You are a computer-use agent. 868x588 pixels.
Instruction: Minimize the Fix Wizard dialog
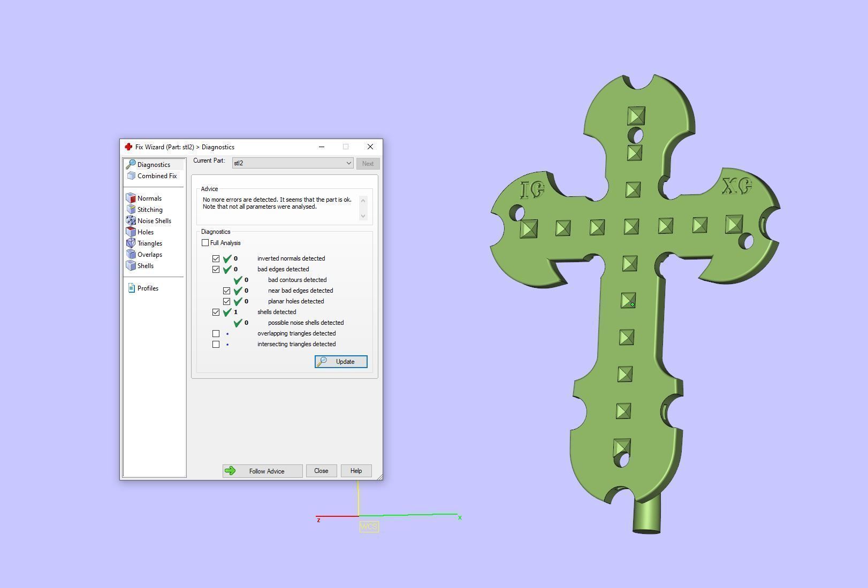pos(322,147)
